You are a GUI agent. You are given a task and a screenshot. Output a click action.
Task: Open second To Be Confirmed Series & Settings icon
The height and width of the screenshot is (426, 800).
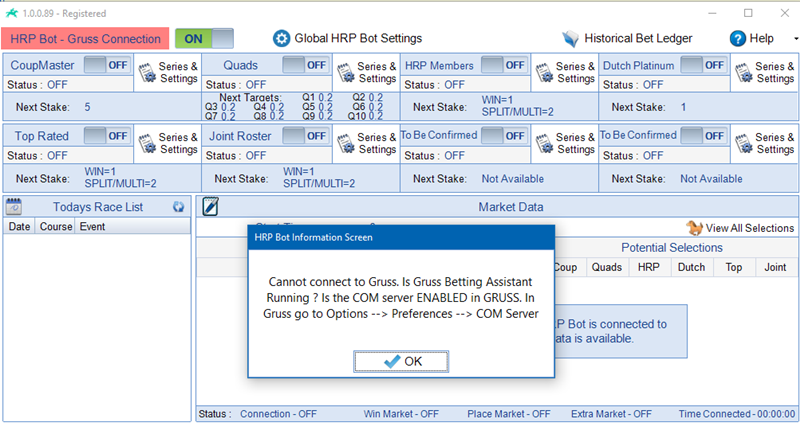[x=744, y=143]
